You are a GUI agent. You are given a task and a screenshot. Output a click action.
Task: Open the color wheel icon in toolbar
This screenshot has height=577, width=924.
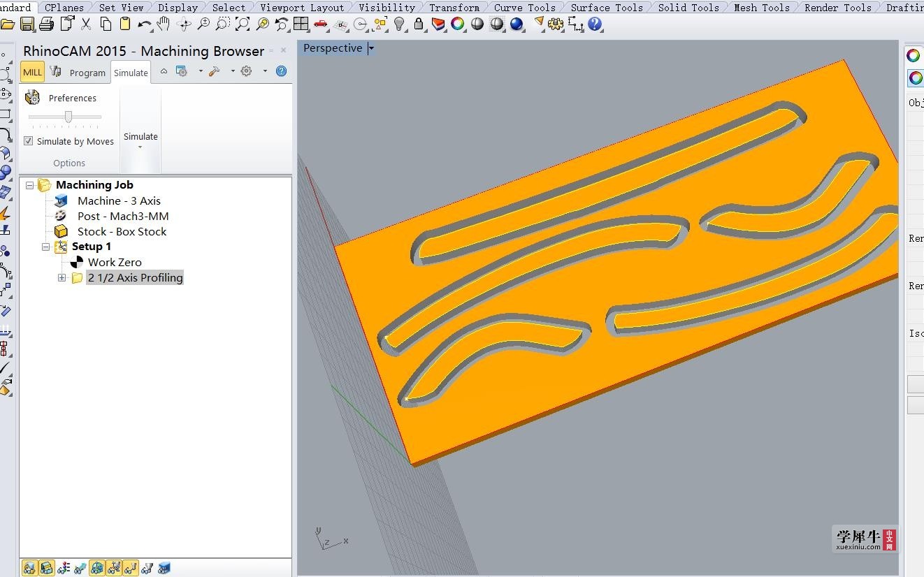(458, 24)
